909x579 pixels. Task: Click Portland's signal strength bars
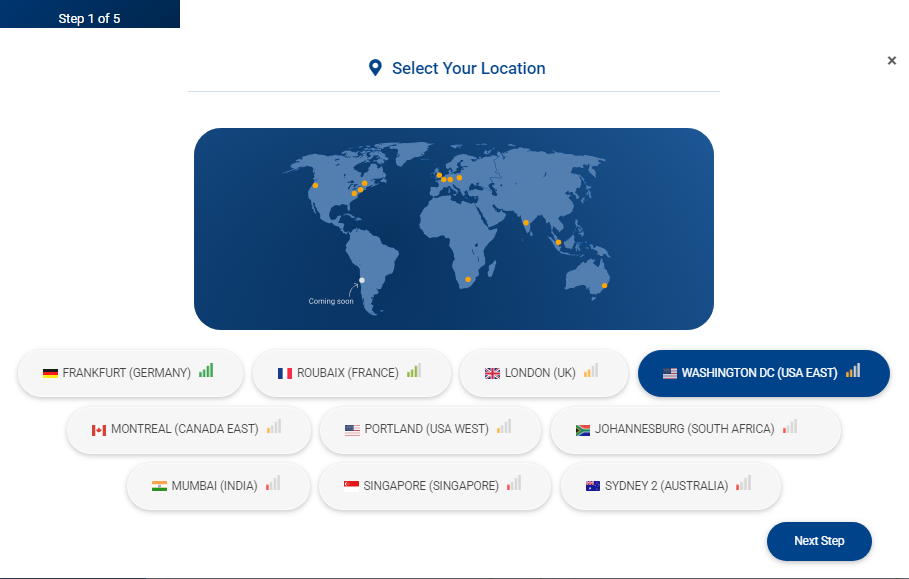[504, 427]
